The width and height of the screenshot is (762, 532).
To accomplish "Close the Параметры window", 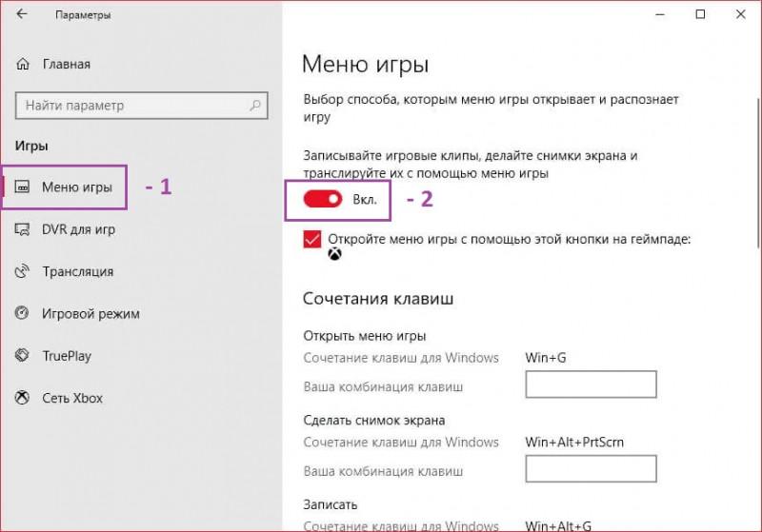I will (x=741, y=14).
